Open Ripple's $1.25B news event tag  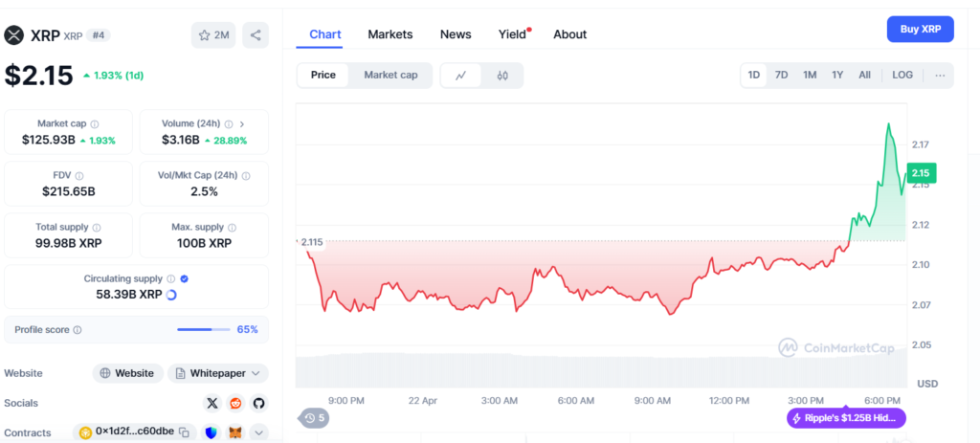tap(846, 418)
